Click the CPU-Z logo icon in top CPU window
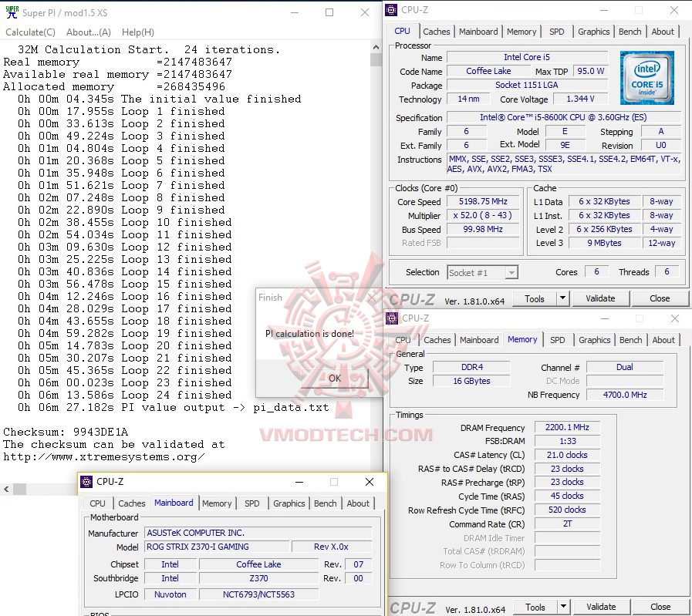Viewport: 692px width, 616px height. pyautogui.click(x=391, y=10)
